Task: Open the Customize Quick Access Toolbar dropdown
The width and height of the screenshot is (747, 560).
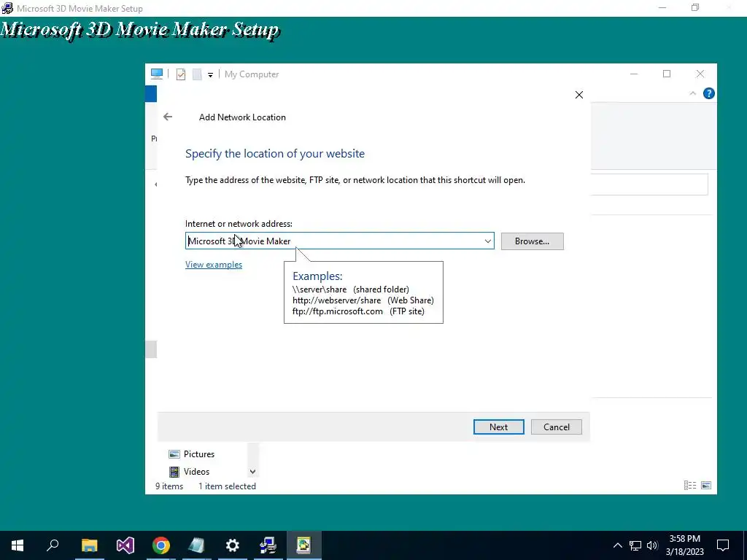Action: [x=210, y=75]
